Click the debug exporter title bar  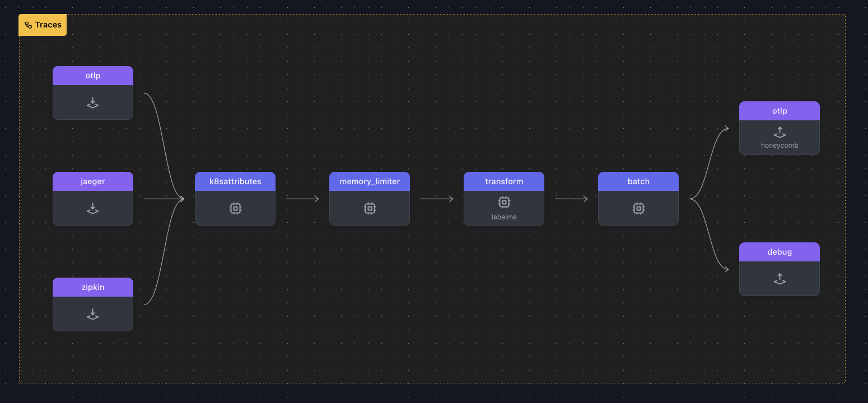(x=779, y=252)
